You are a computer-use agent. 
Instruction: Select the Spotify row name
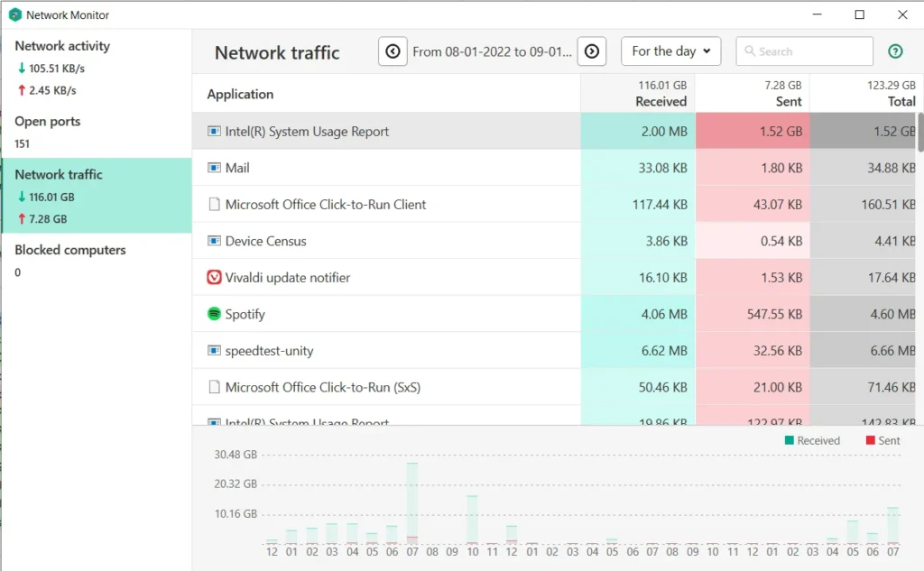245,314
